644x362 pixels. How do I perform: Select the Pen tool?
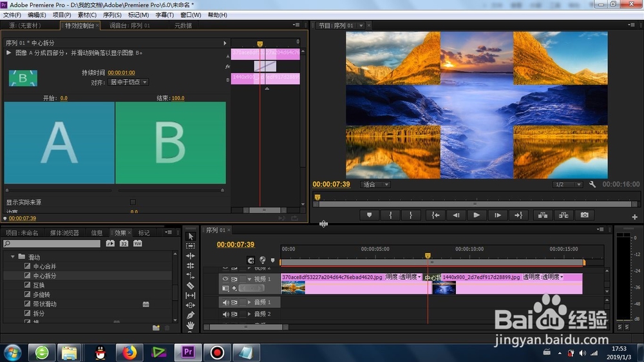point(190,315)
